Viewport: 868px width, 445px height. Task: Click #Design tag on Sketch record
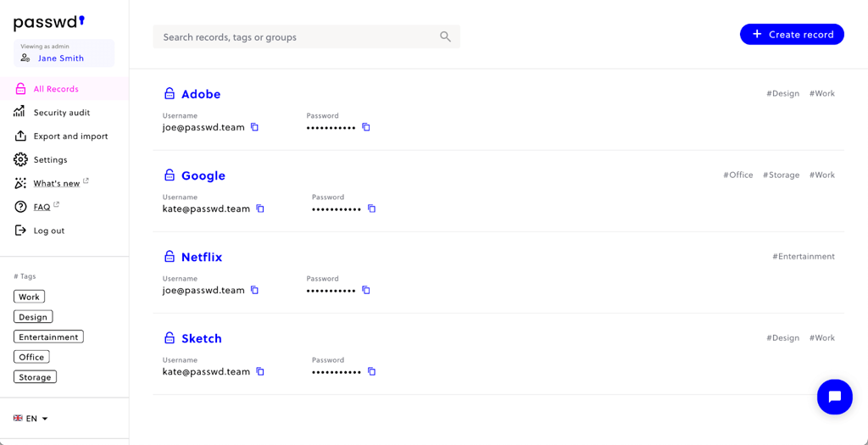pyautogui.click(x=782, y=337)
